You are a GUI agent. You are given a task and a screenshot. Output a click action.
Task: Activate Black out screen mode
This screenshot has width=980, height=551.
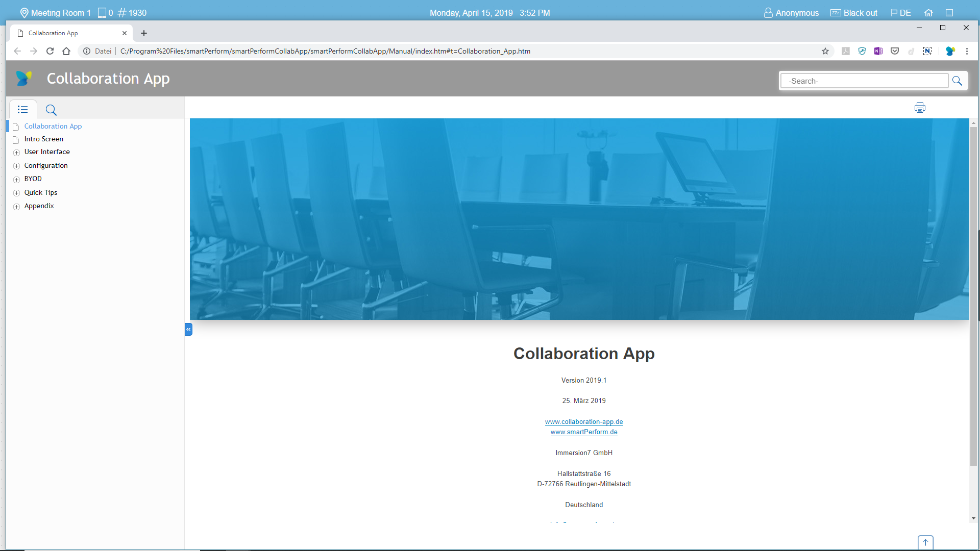coord(854,13)
